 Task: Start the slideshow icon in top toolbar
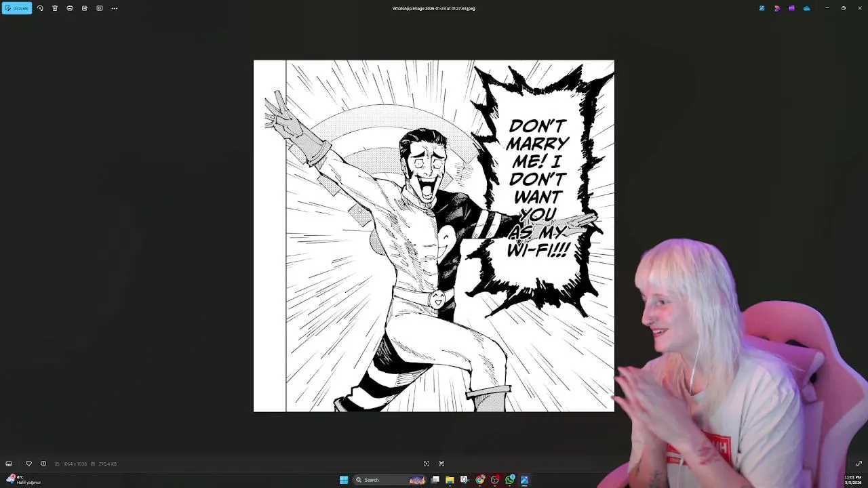(100, 8)
